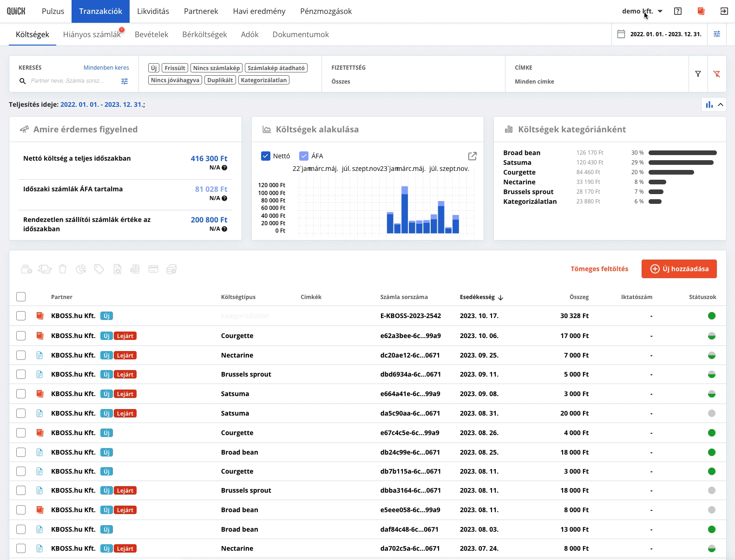The width and height of the screenshot is (735, 560).
Task: Check the dbd6934a-6c...0671 row checkbox
Action: 21,374
